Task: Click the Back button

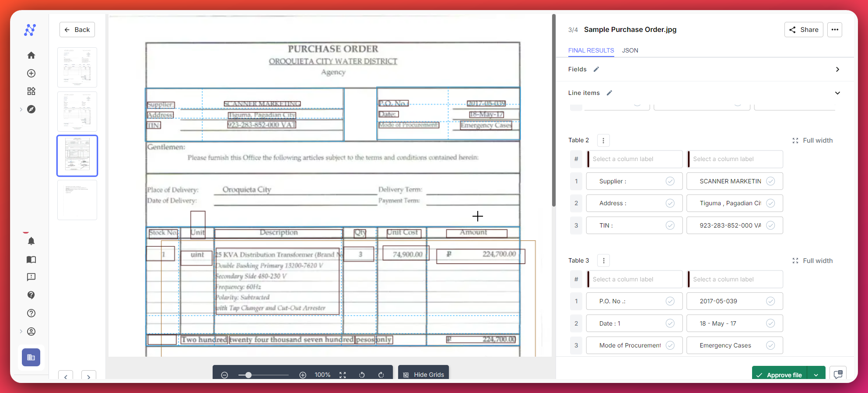Action: click(x=77, y=30)
